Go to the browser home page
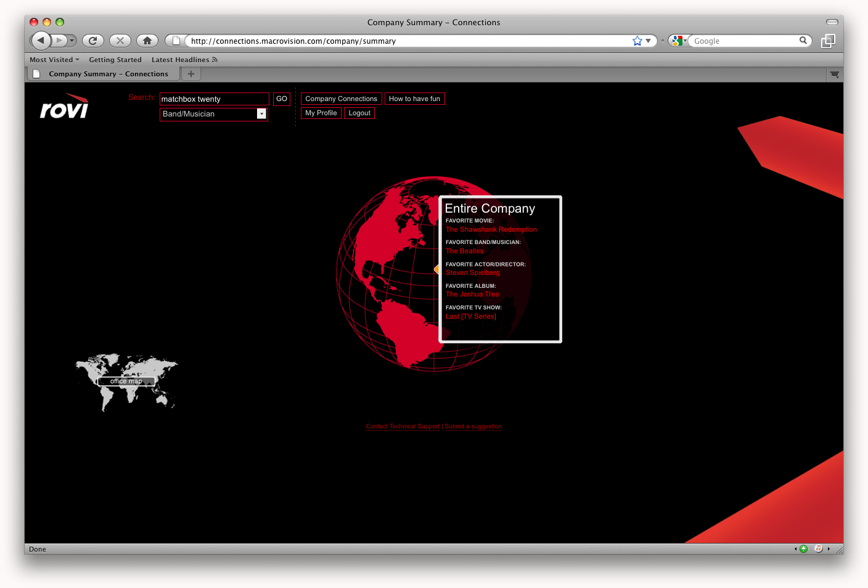The height and width of the screenshot is (588, 868). click(147, 41)
